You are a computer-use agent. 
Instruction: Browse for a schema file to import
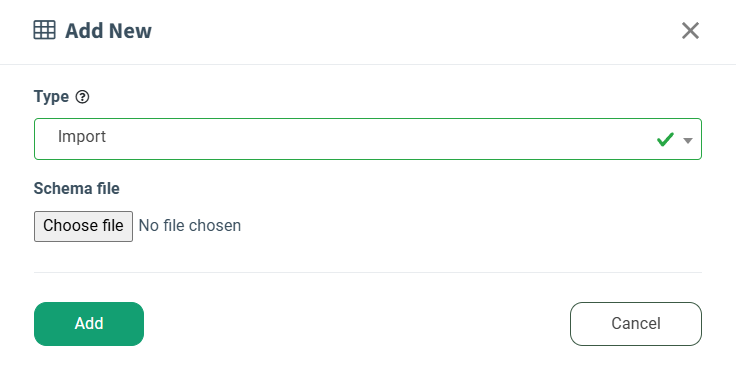(x=84, y=226)
